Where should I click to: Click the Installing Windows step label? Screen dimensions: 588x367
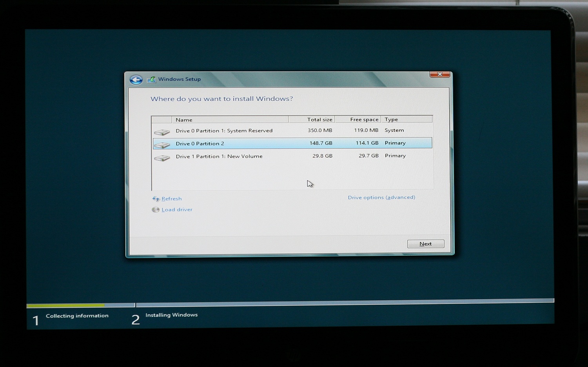click(x=172, y=315)
